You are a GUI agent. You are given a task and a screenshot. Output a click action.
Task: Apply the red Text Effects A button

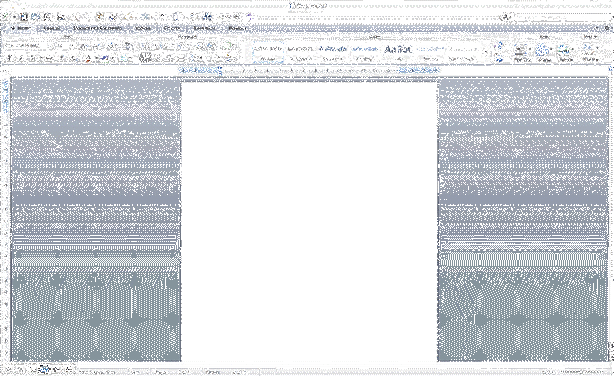[88, 59]
